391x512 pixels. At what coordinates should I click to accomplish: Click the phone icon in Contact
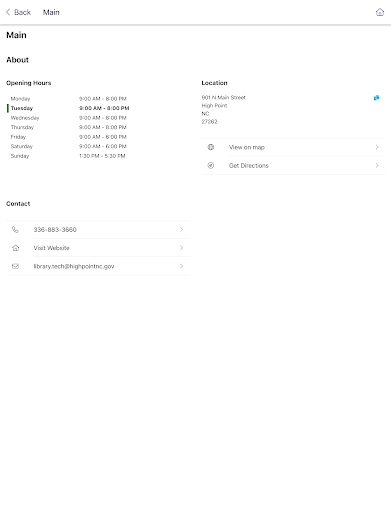click(x=15, y=229)
